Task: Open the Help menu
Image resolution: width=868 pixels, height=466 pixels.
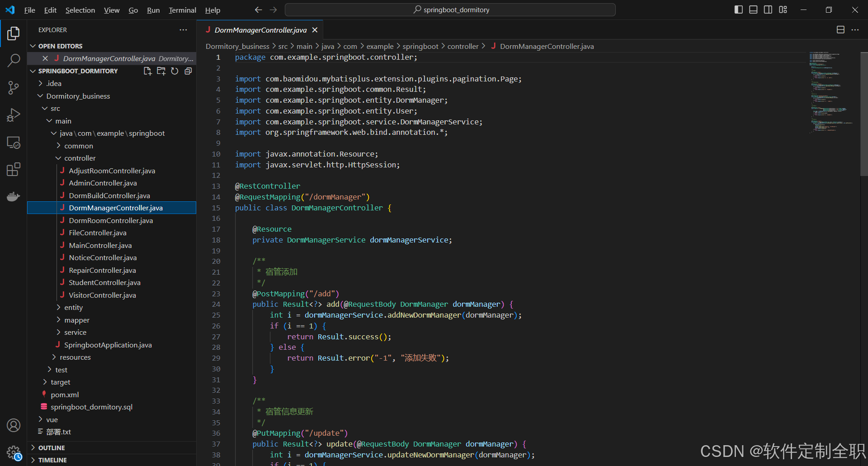Action: point(212,10)
